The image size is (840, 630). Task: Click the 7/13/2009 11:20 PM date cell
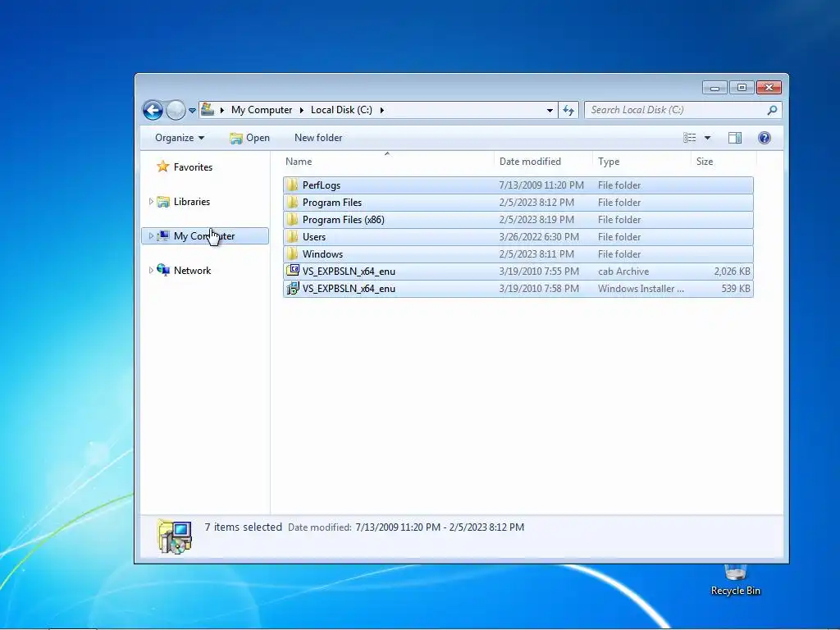click(x=541, y=185)
